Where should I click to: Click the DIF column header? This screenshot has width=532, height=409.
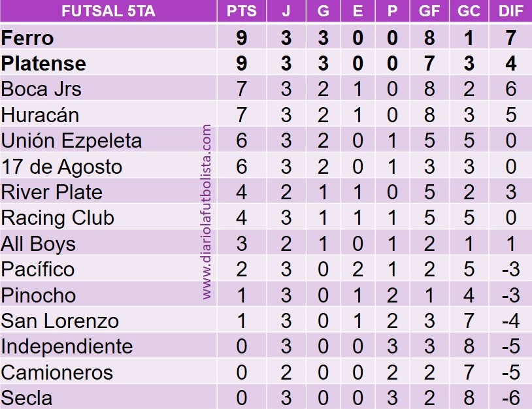coord(511,12)
